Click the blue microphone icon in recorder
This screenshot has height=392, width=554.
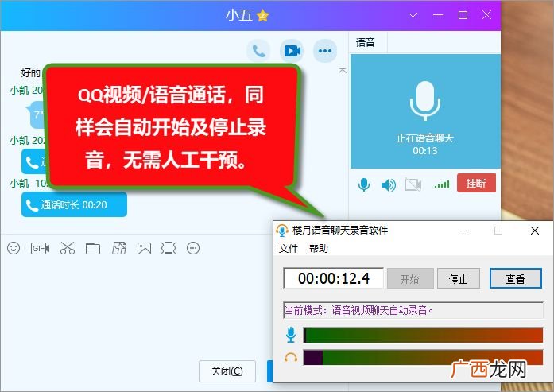(291, 335)
